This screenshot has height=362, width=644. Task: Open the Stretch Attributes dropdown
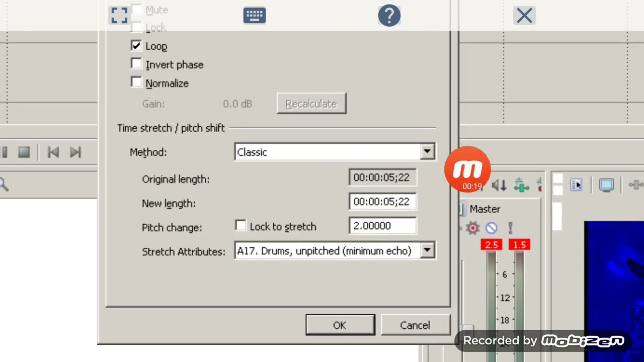(x=335, y=250)
